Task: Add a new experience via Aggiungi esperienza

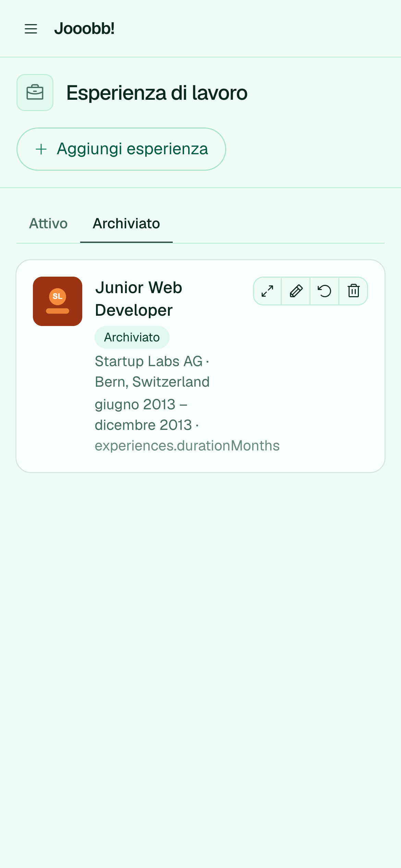Action: (121, 149)
